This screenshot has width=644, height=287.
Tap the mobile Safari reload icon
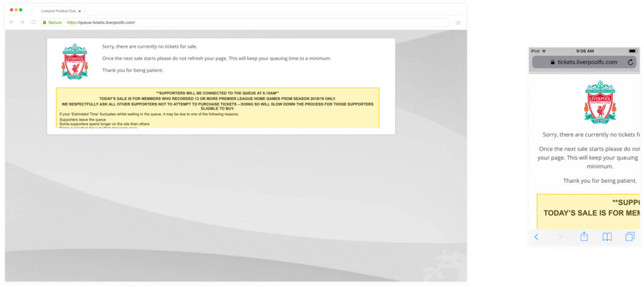630,62
